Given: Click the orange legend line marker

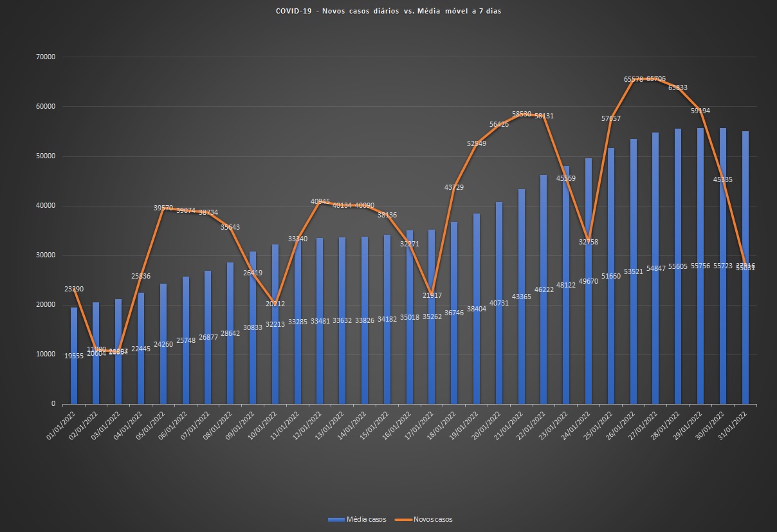Looking at the screenshot, I should 403,519.
